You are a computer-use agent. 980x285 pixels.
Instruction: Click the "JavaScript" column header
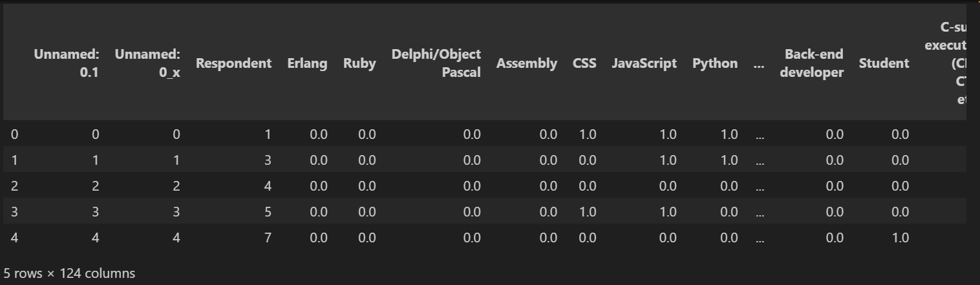click(644, 63)
